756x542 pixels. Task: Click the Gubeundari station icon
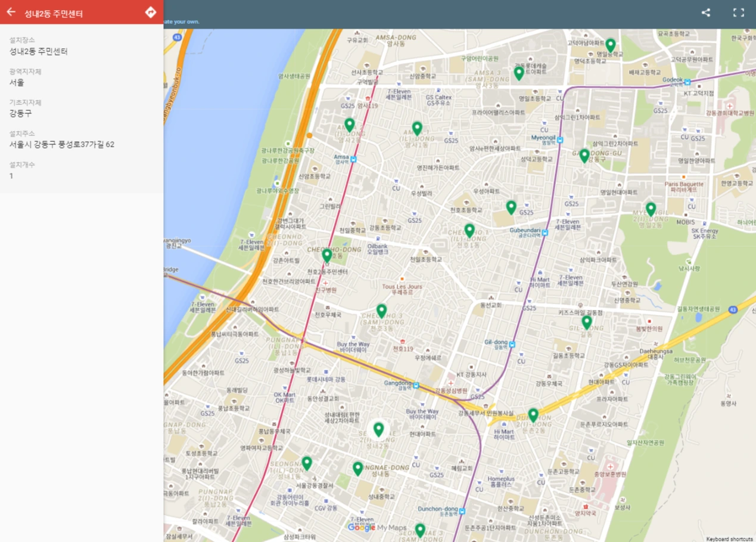pos(545,233)
